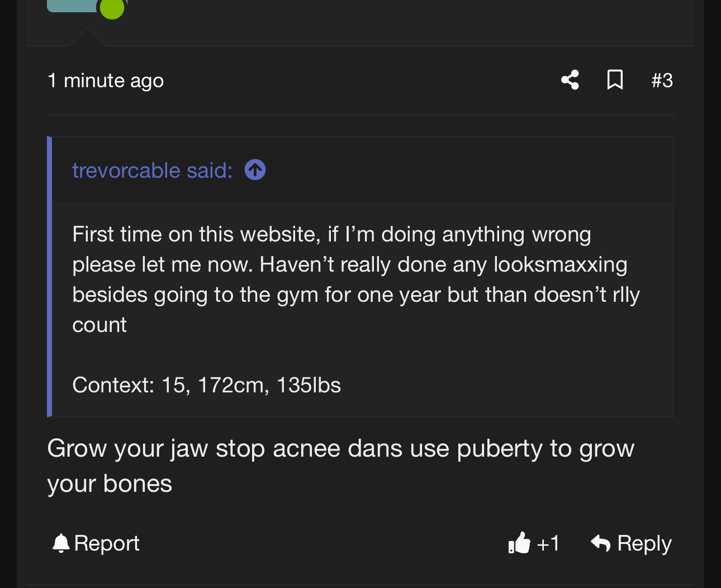The image size is (721, 588).
Task: Click the share icon on post #3
Action: pos(570,80)
